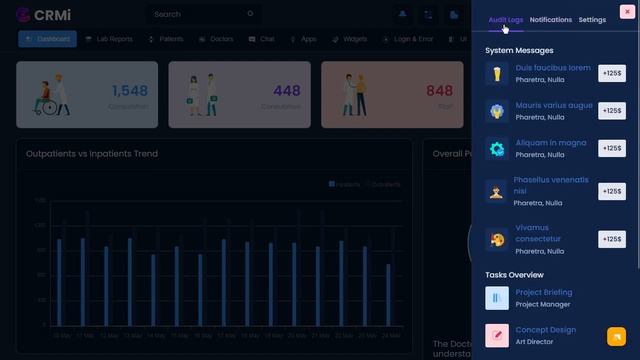Open the Apps menu
This screenshot has height=360, width=640.
(303, 39)
